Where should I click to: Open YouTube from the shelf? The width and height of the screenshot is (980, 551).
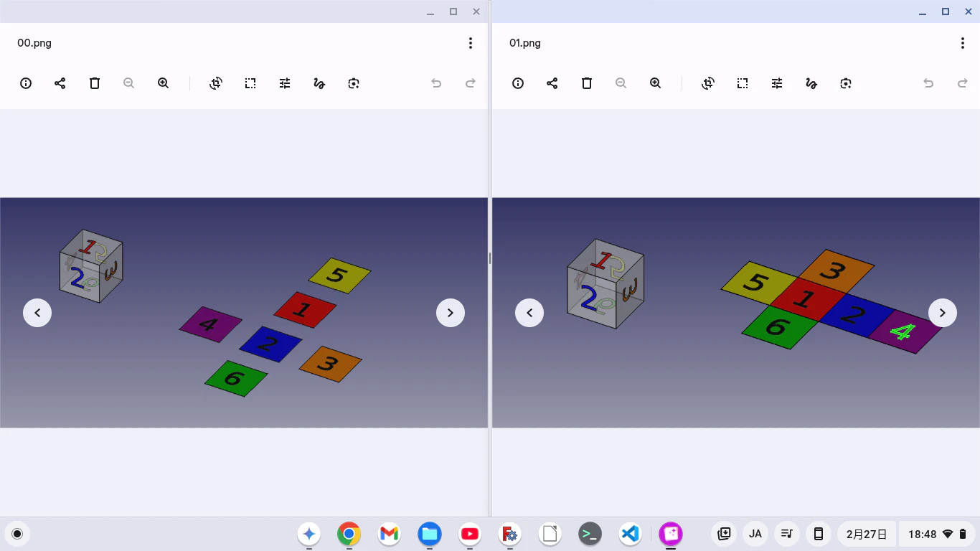tap(470, 534)
